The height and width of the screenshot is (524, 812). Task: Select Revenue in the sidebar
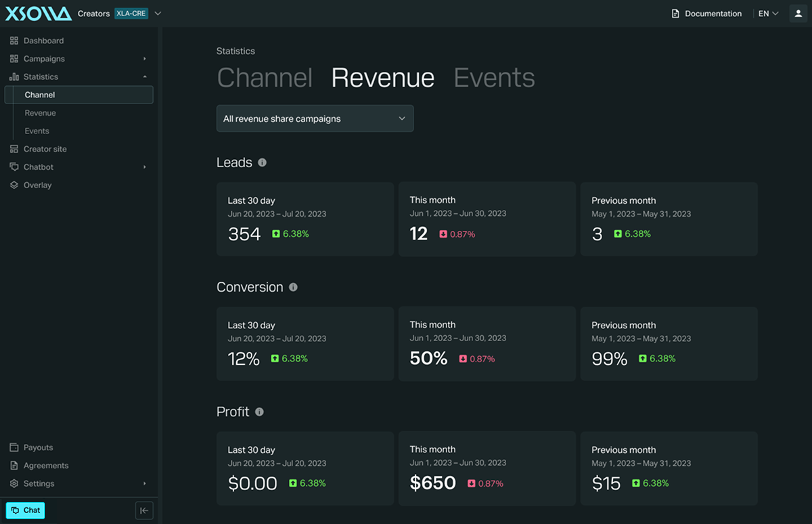coord(40,113)
